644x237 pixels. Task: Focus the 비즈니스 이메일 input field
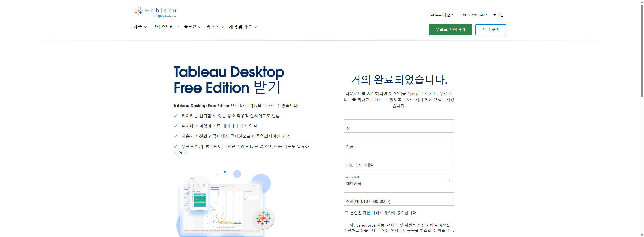click(399, 163)
